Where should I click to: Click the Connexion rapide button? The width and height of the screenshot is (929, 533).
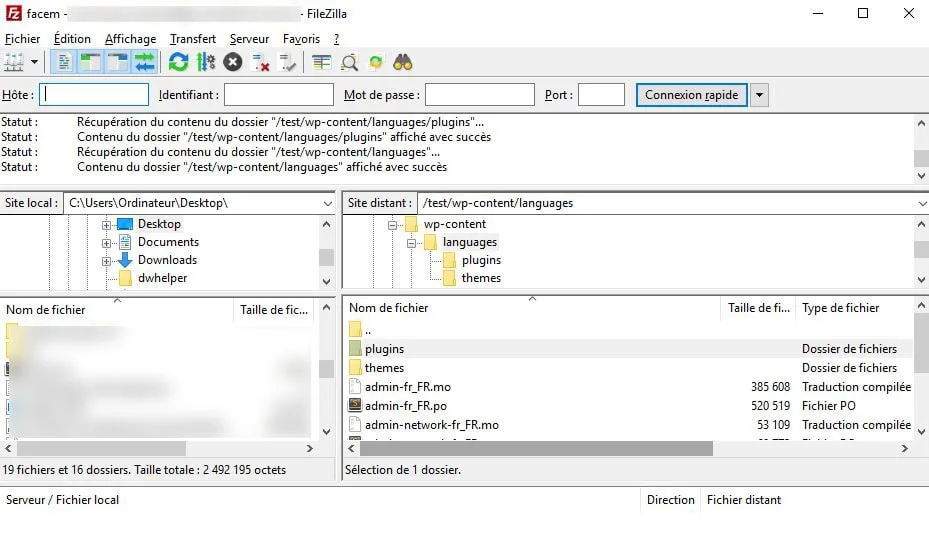pos(691,95)
